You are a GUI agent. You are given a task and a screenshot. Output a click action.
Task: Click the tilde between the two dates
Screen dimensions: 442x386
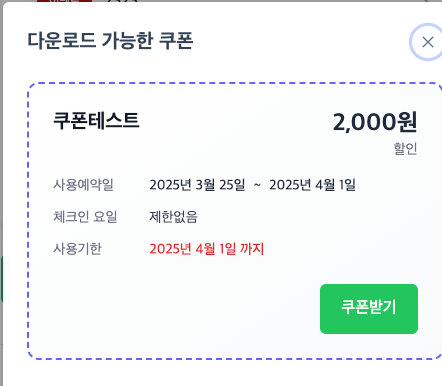[x=257, y=185]
